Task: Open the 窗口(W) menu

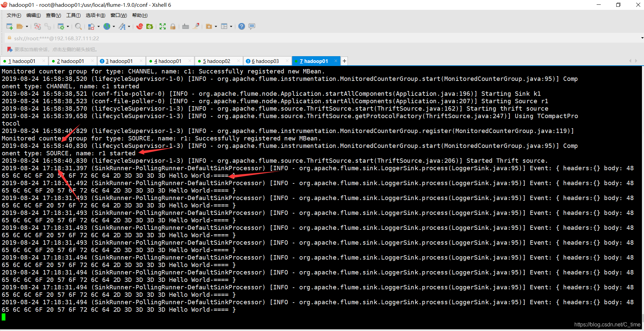Action: (x=119, y=15)
